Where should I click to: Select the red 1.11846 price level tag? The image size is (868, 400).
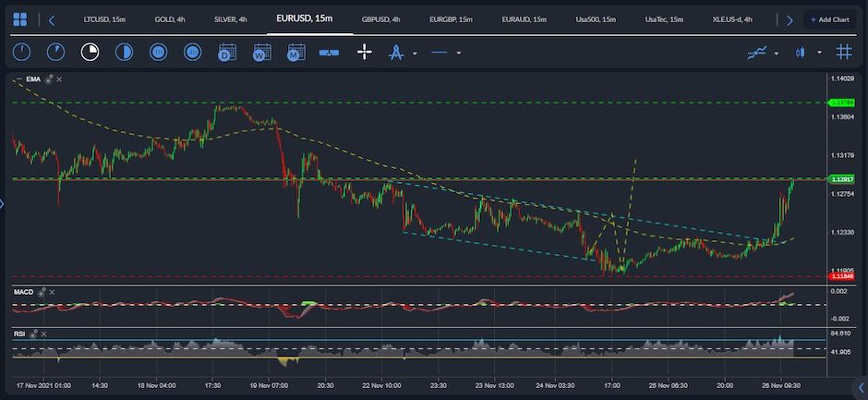pyautogui.click(x=839, y=276)
